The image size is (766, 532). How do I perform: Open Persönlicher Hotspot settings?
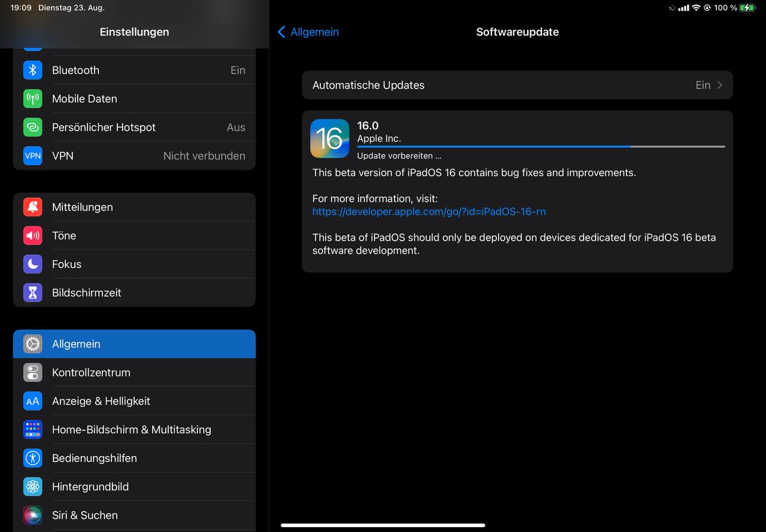[x=134, y=127]
